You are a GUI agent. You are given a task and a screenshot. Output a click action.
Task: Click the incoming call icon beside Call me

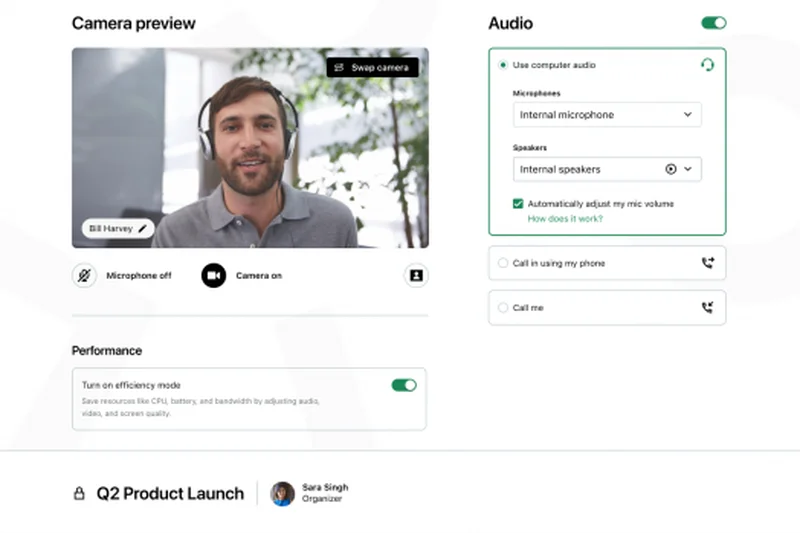click(708, 308)
